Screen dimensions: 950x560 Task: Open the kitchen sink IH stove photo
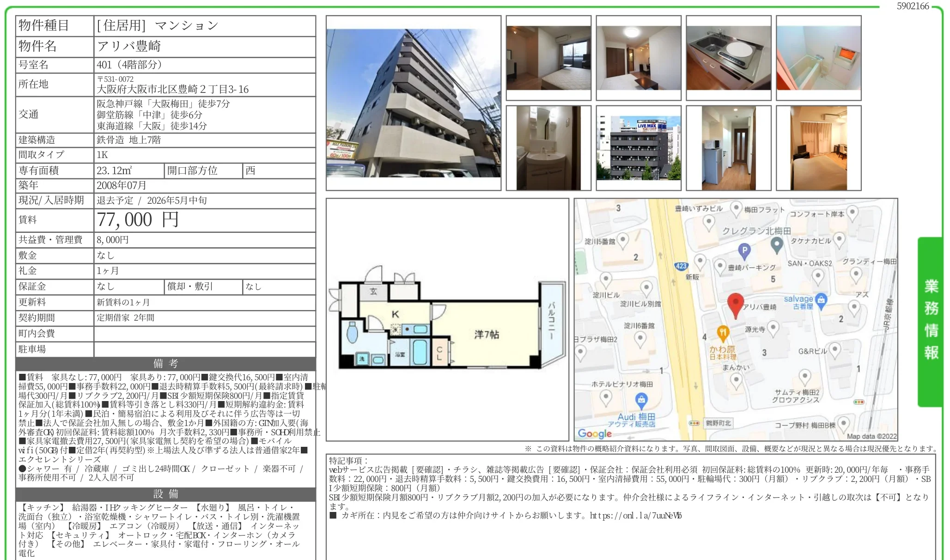tap(728, 58)
